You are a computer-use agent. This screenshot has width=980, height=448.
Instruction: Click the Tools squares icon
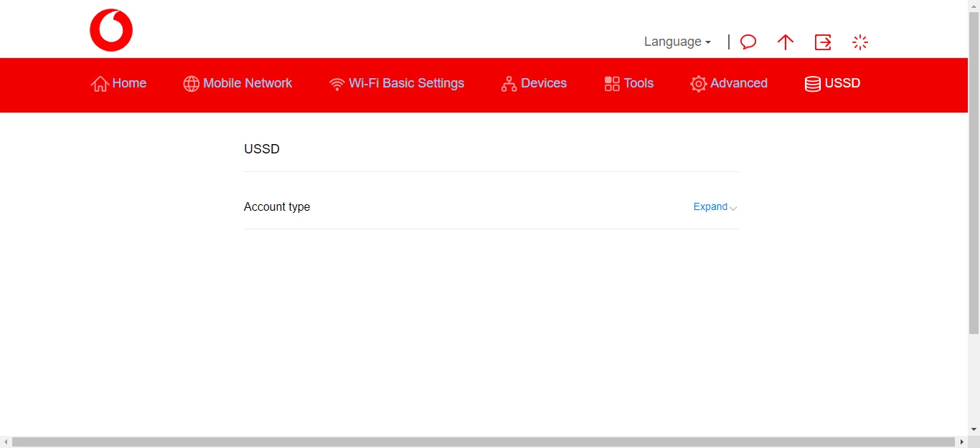(612, 83)
